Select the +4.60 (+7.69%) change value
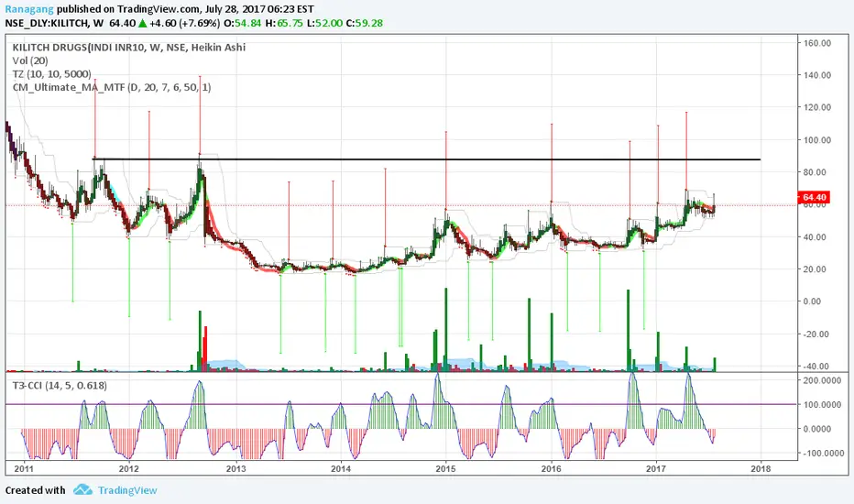Viewport: 854px width, 504px height. [184, 24]
